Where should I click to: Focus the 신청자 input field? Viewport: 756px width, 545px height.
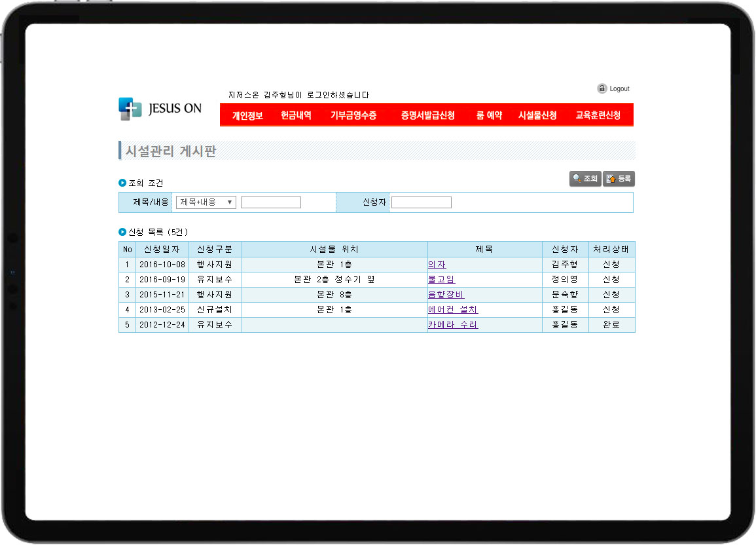[x=422, y=202]
